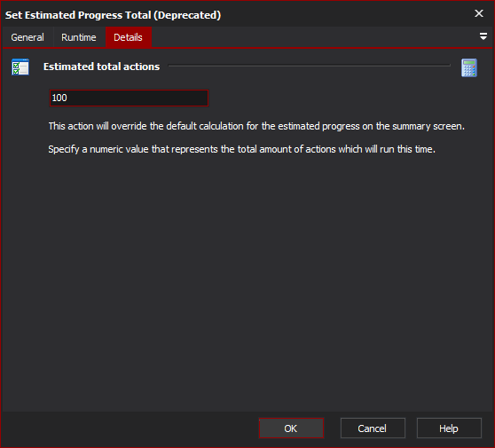Click the empty area of the Details panel
The image size is (495, 448).
(247, 278)
